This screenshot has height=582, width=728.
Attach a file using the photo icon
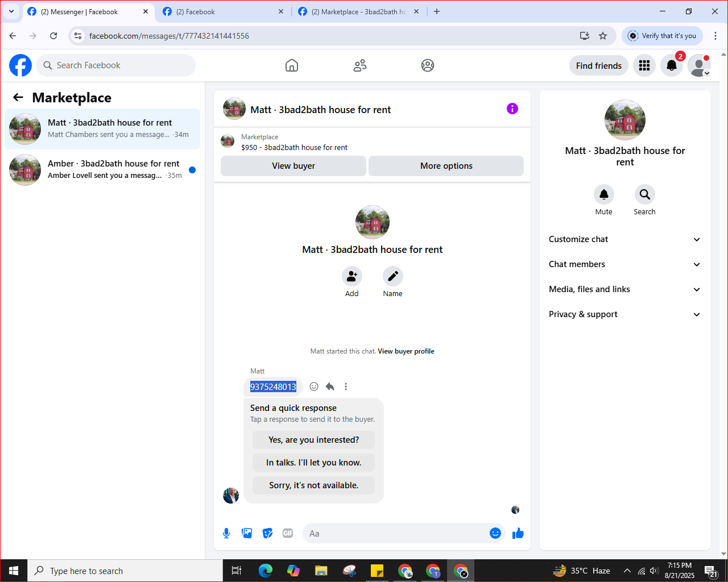click(x=247, y=533)
